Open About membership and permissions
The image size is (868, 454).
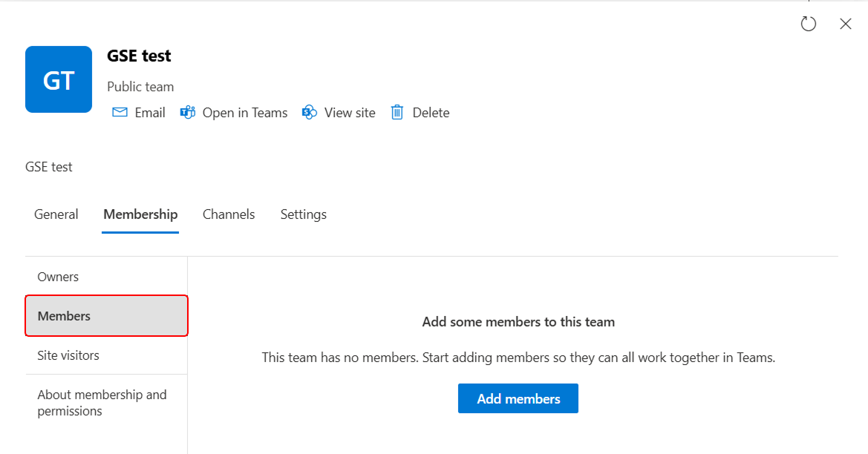(106, 403)
